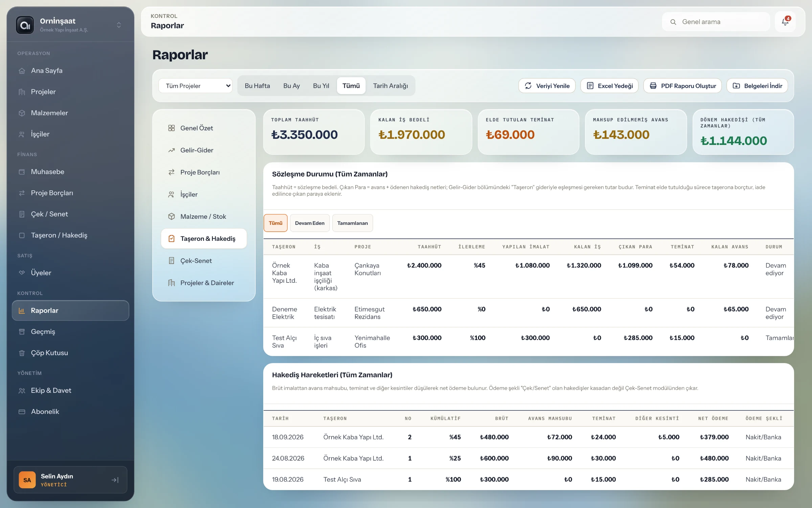This screenshot has height=508, width=812.
Task: Expand the Orninşaat company switcher chevron
Action: (x=119, y=25)
